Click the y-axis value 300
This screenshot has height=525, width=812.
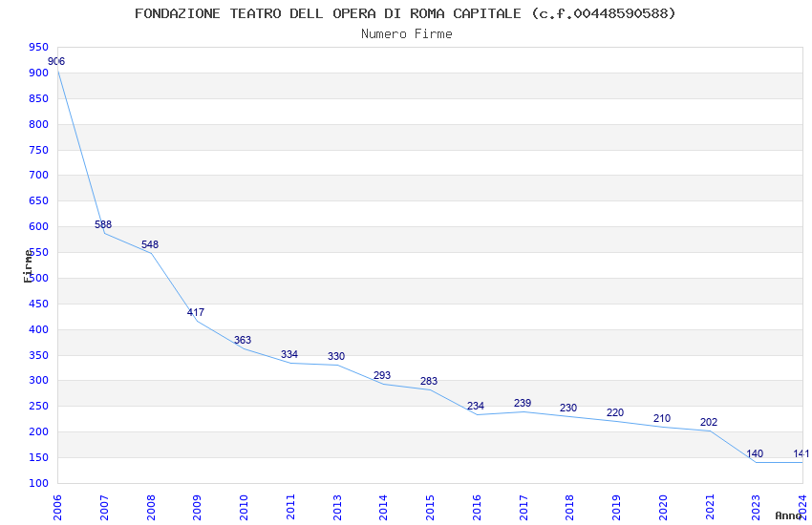tap(39, 381)
